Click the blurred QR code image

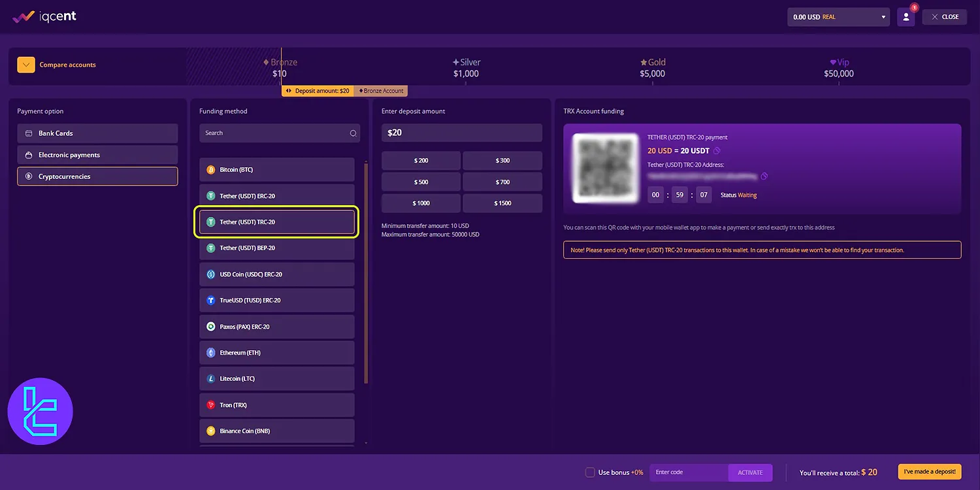pos(605,168)
